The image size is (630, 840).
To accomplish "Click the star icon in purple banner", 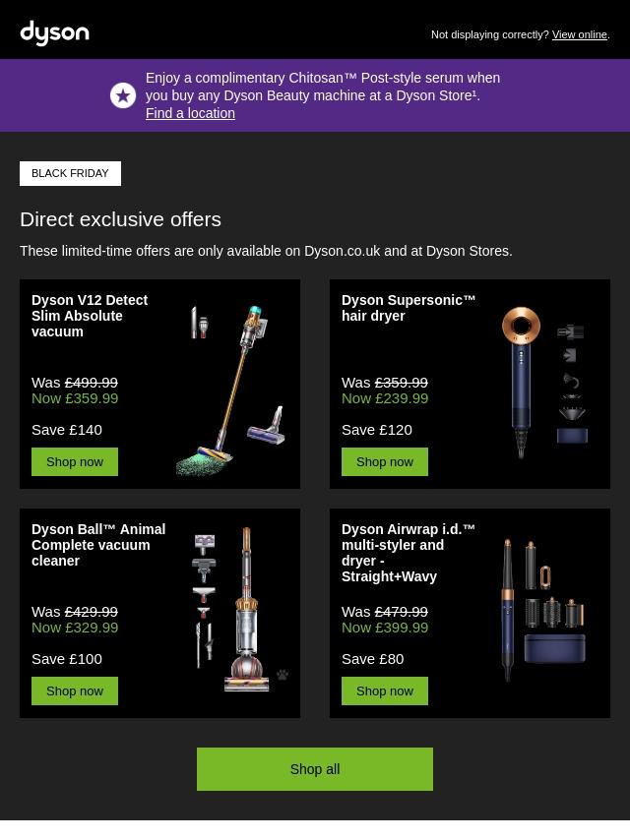I will (x=123, y=95).
